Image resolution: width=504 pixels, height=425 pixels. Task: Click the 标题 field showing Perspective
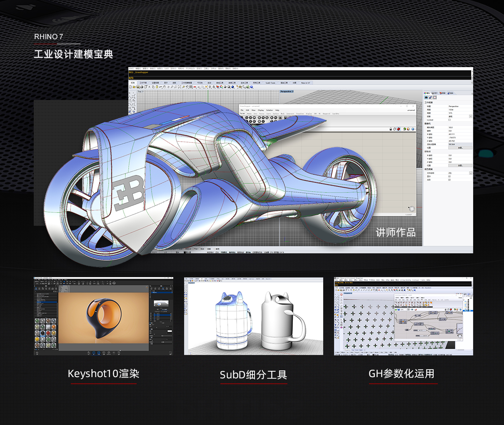[460, 106]
